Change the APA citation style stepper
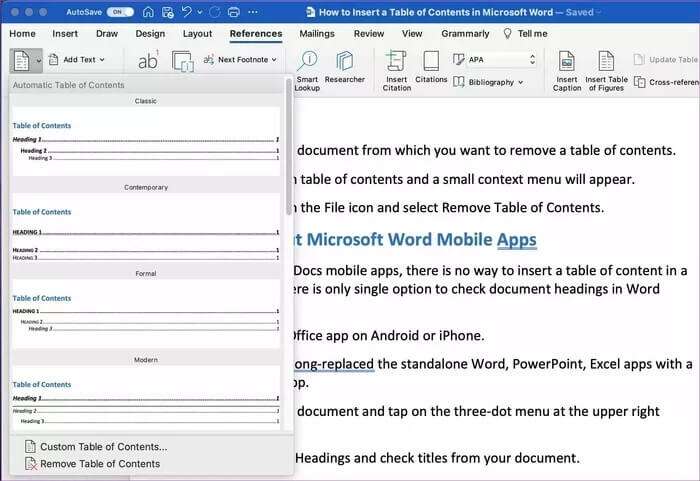Image resolution: width=700 pixels, height=481 pixels. 532,59
